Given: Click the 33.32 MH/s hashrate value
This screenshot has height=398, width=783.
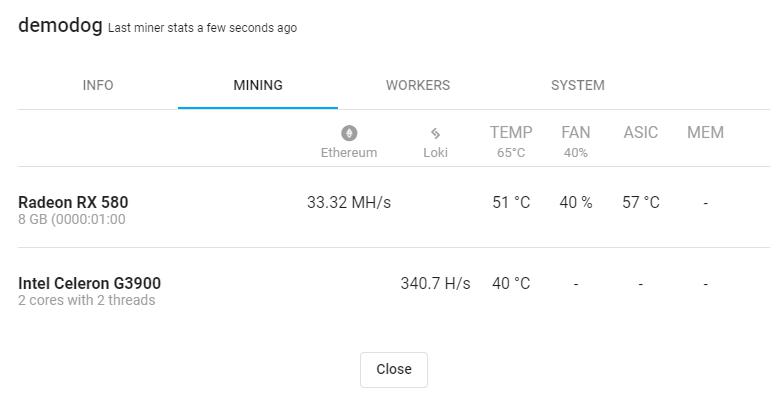Looking at the screenshot, I should point(349,202).
